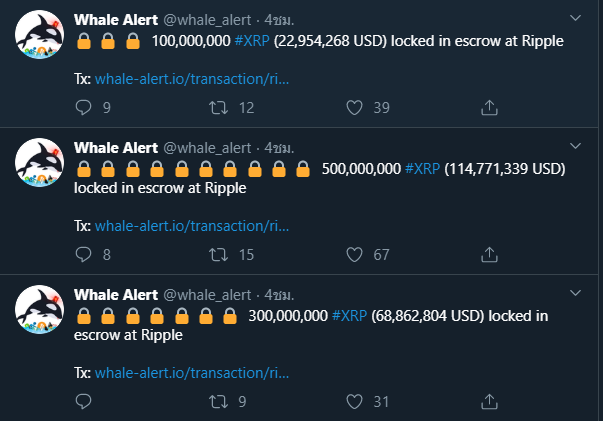
Task: Open dropdown arrow on 300,000,000 XRP tweet
Action: click(575, 293)
